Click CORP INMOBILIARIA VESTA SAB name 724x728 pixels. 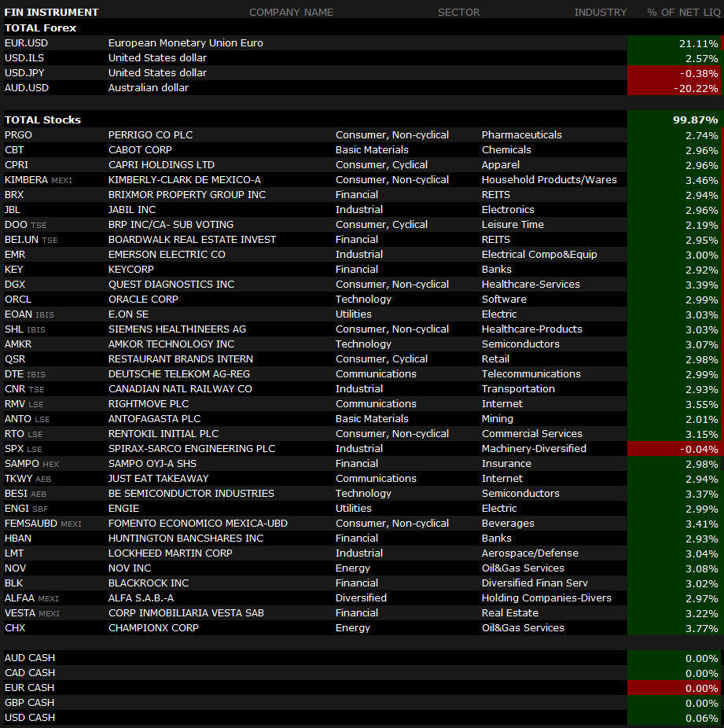coord(186,613)
